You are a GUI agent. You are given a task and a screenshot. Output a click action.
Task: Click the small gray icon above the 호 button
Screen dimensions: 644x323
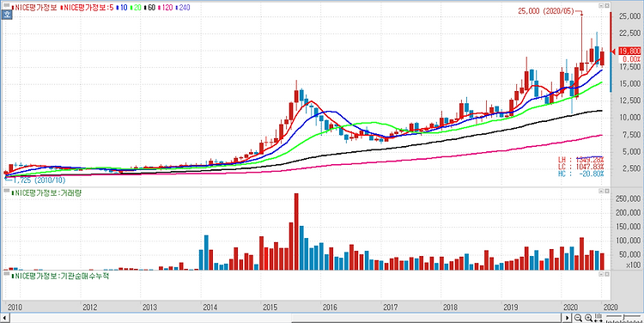click(x=6, y=6)
